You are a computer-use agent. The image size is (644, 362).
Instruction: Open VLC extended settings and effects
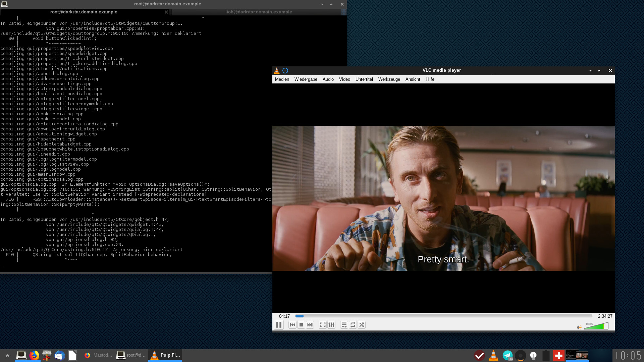tap(331, 325)
